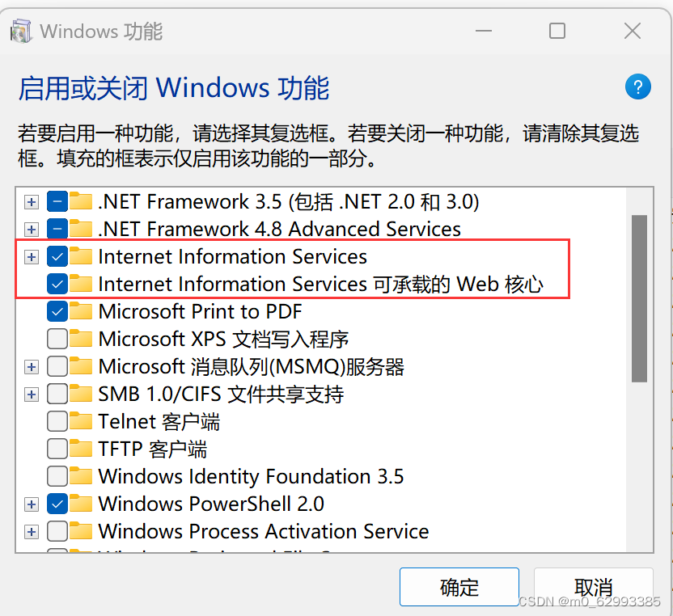Click the 确定 button
This screenshot has width=673, height=616.
click(x=459, y=586)
